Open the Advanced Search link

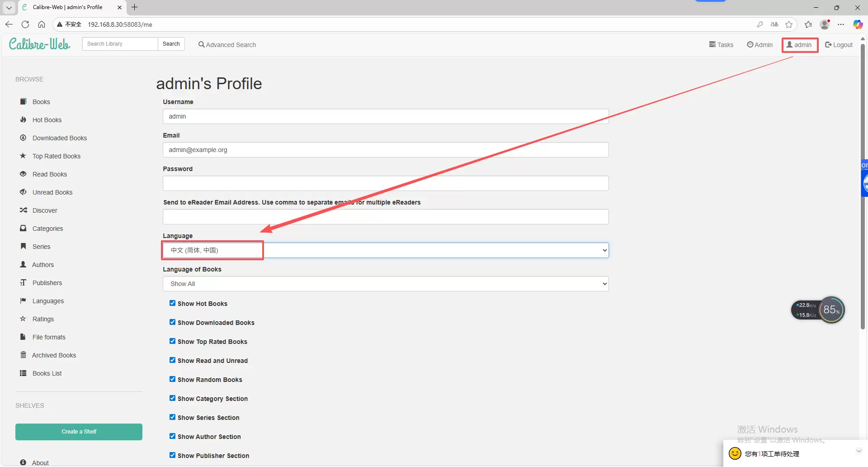click(x=227, y=45)
